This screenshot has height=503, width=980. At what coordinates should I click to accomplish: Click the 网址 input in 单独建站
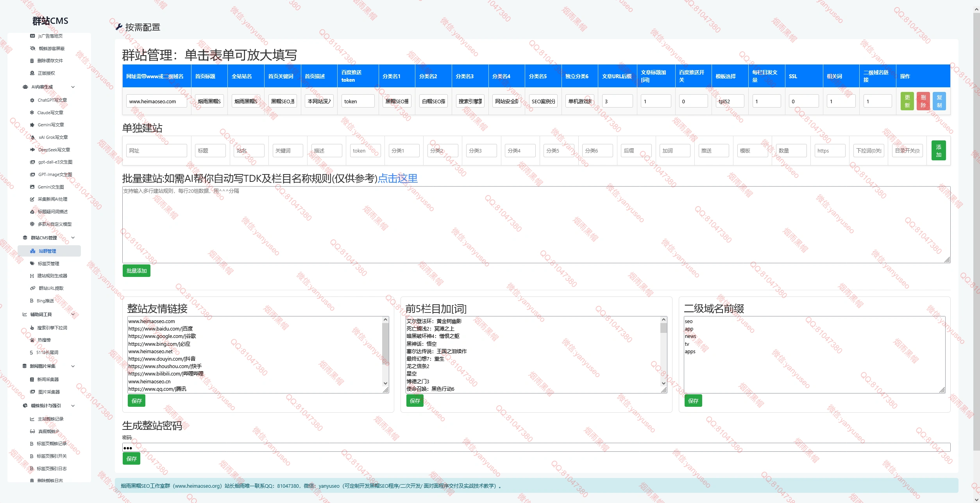pyautogui.click(x=156, y=151)
